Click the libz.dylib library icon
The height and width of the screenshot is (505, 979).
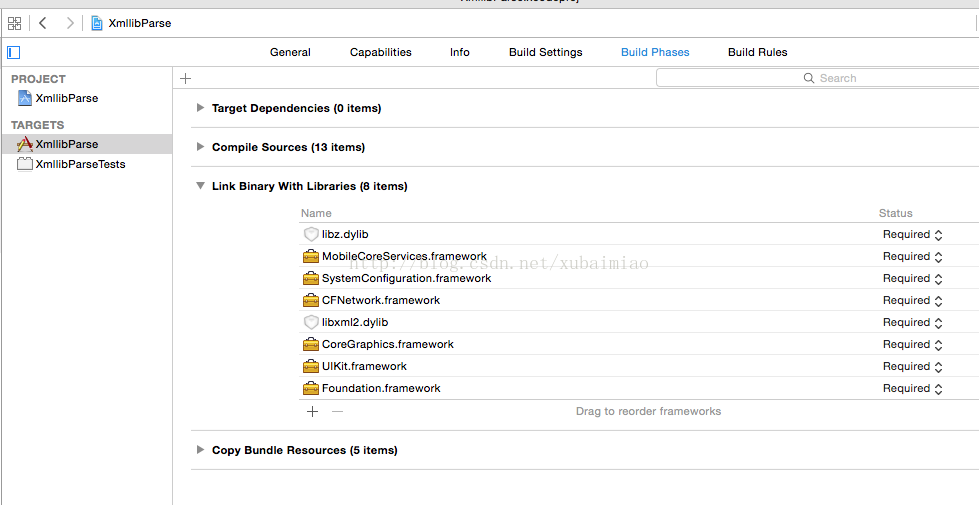[311, 234]
